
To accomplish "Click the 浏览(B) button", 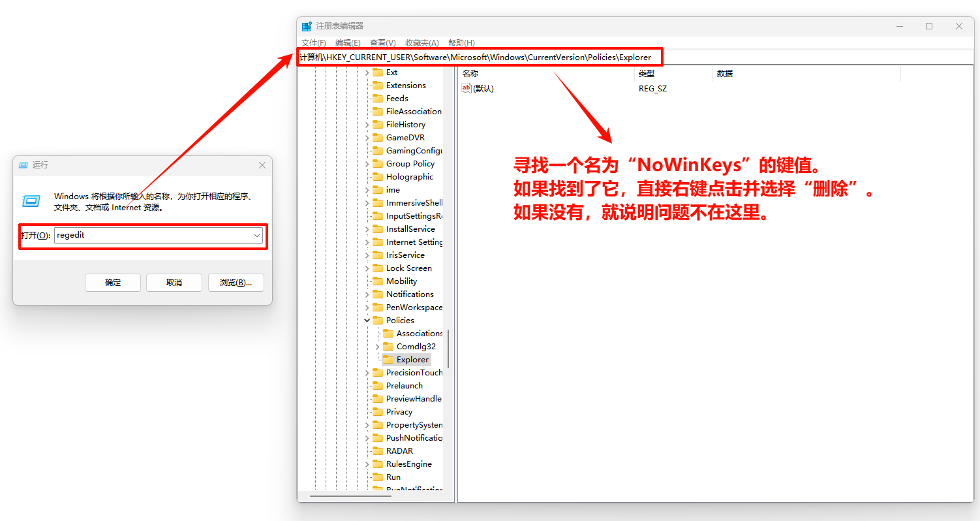I will coord(236,282).
